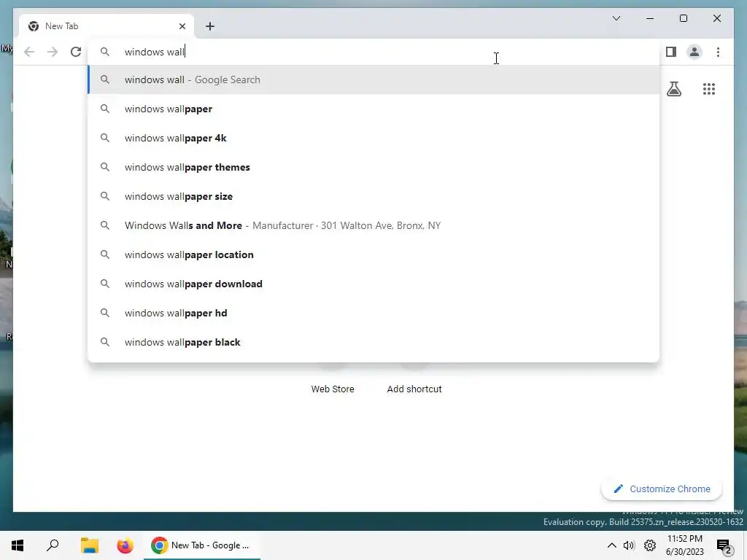The width and height of the screenshot is (747, 560).
Task: Launch Firefox from the taskbar
Action: 125,545
